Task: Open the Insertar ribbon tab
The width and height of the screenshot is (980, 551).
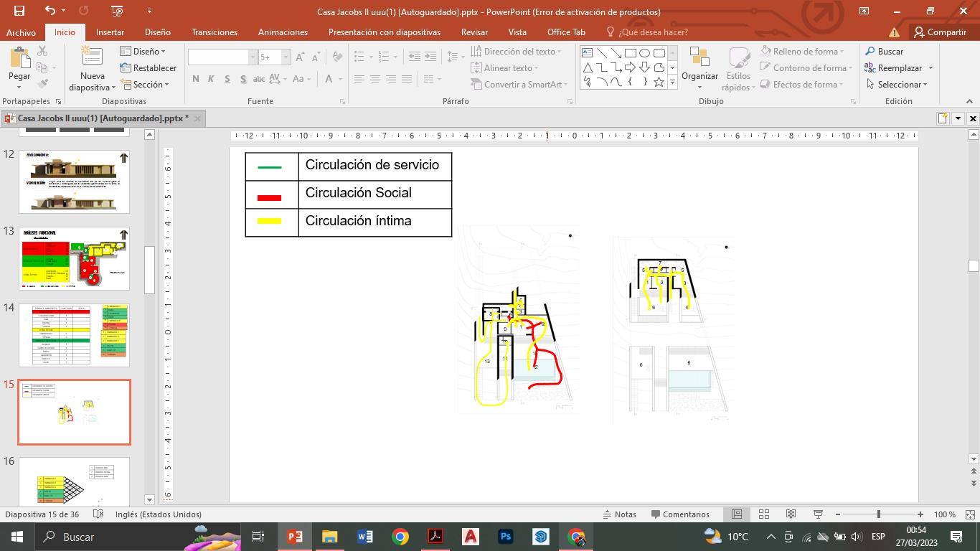Action: [110, 32]
